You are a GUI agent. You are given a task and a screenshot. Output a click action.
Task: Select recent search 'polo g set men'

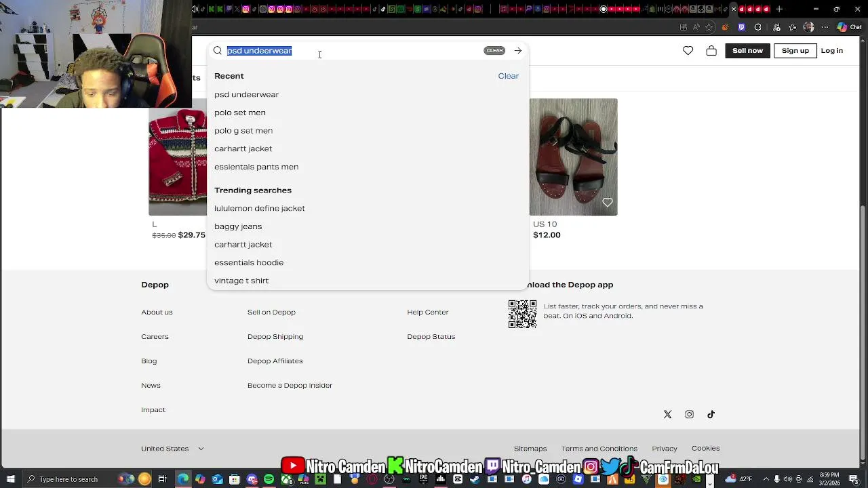point(243,131)
